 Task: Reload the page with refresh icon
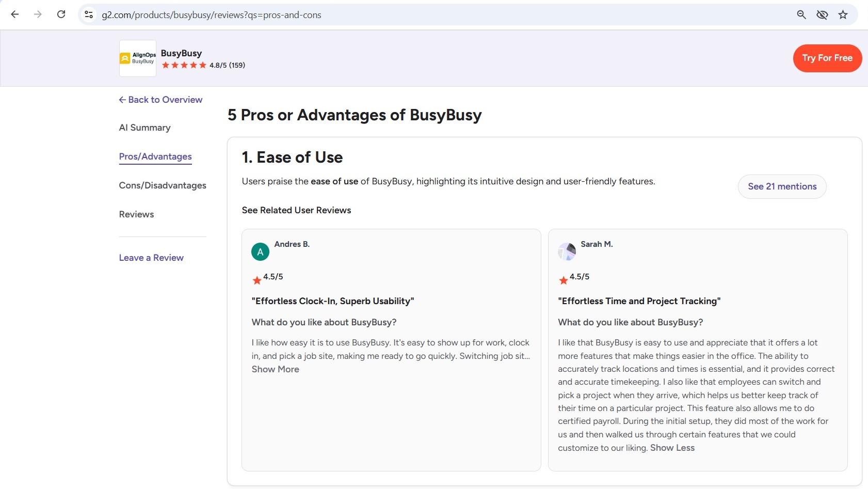tap(61, 14)
